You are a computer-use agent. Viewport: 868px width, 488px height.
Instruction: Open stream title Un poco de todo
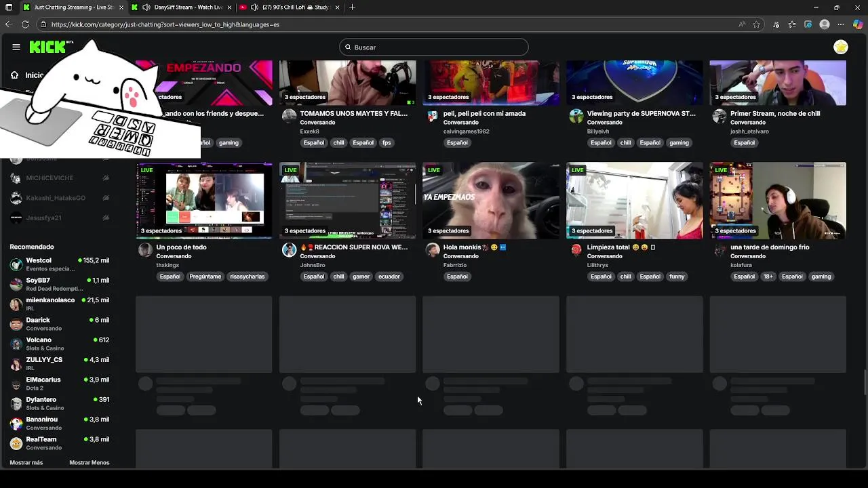pos(181,247)
